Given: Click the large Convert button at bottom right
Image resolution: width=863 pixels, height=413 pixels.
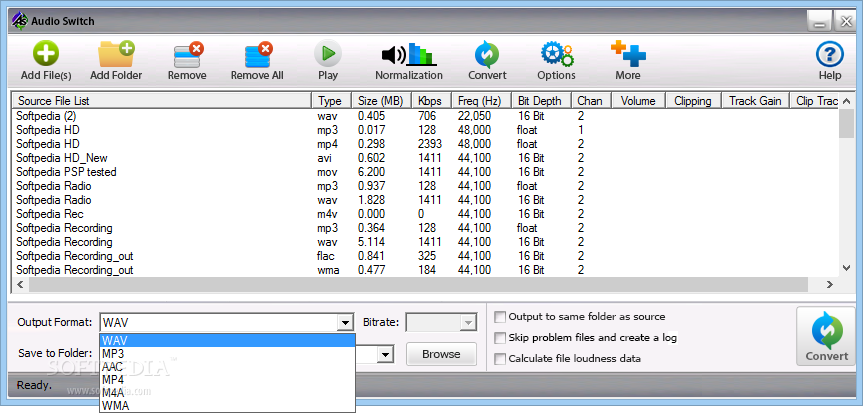Looking at the screenshot, I should (x=827, y=336).
